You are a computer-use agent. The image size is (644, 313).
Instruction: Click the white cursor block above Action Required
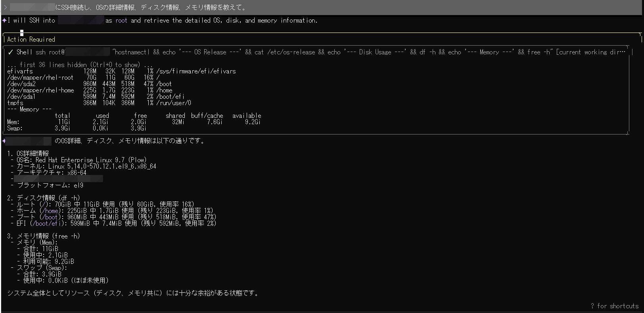click(22, 33)
